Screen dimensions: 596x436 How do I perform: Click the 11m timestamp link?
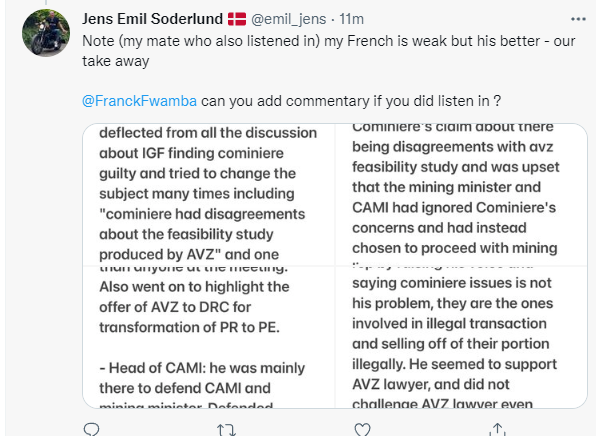pos(351,19)
